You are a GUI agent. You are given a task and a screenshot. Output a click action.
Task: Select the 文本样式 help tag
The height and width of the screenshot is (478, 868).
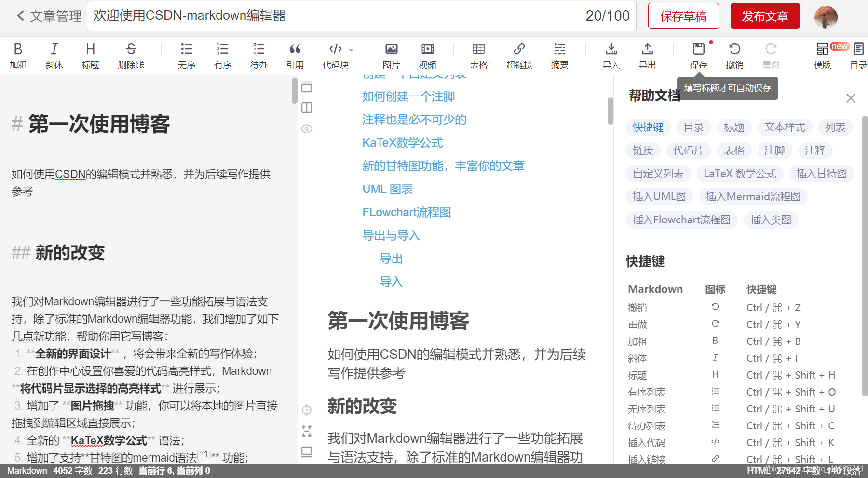click(x=785, y=127)
